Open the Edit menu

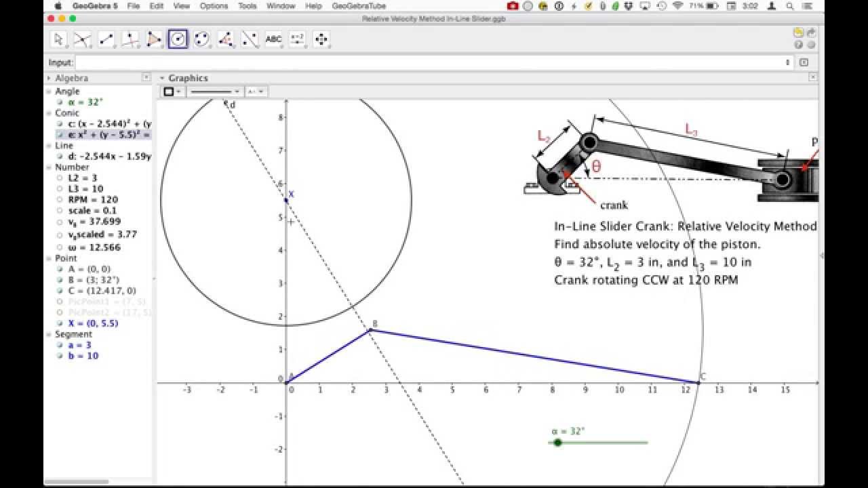[157, 6]
